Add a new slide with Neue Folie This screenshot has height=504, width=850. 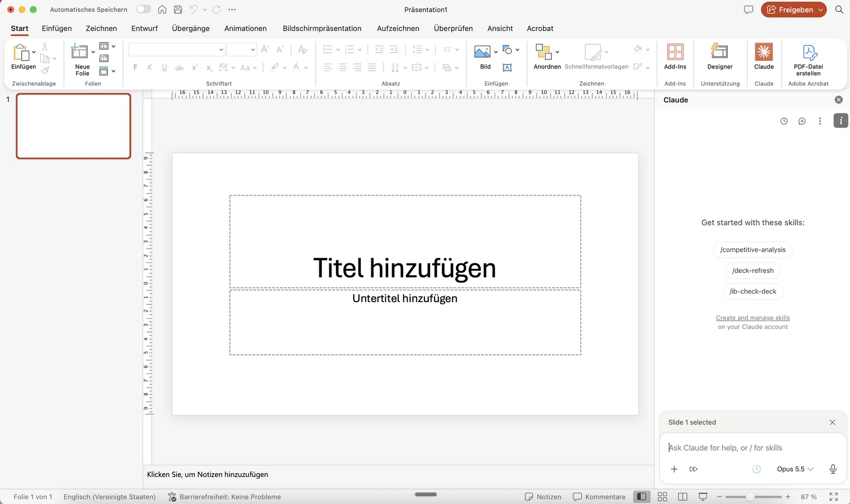(x=80, y=52)
